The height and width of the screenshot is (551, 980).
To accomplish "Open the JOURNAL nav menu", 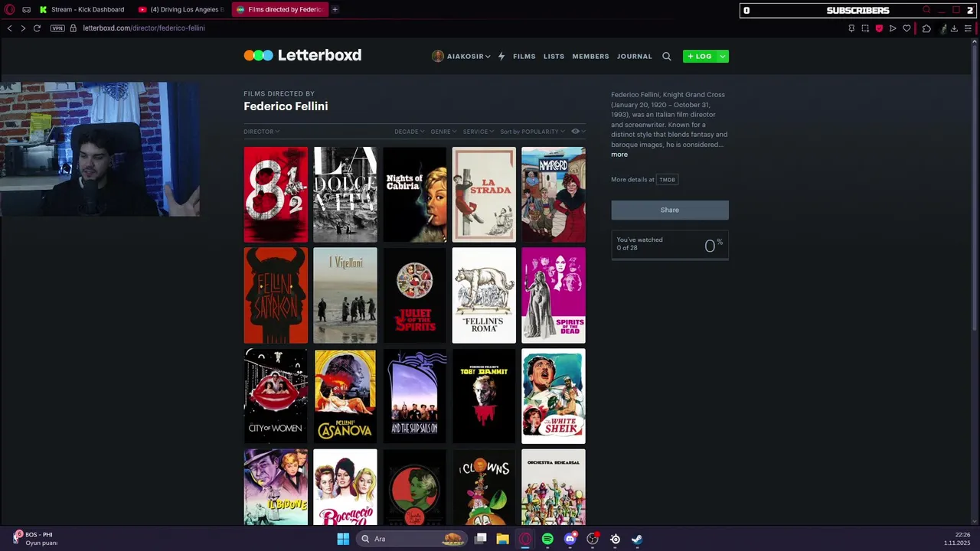I will [635, 56].
